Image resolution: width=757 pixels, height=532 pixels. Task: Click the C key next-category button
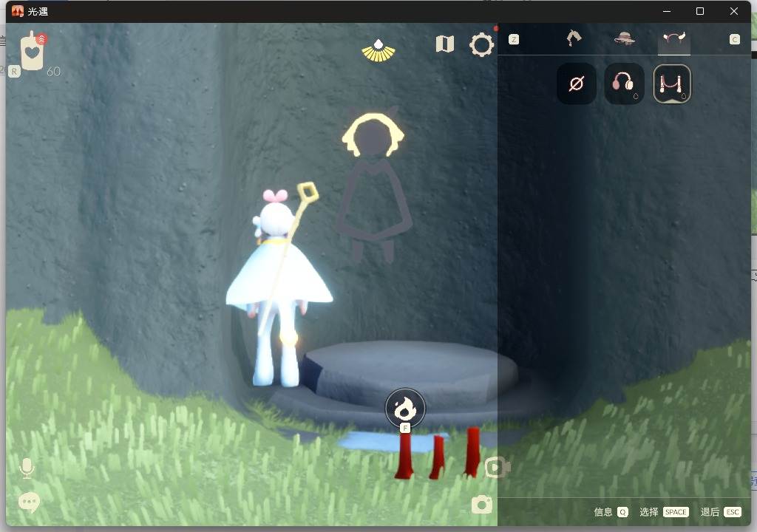(x=734, y=40)
